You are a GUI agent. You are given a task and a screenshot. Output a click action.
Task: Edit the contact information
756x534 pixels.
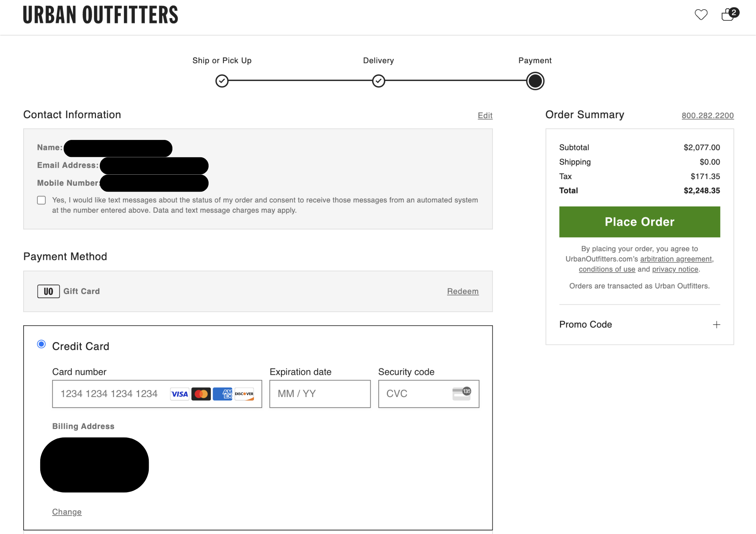tap(485, 116)
